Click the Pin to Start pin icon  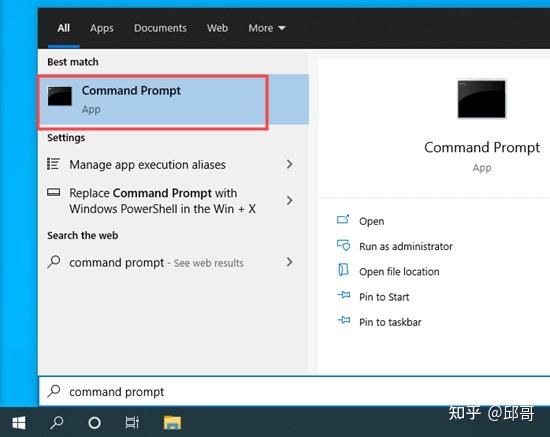344,295
